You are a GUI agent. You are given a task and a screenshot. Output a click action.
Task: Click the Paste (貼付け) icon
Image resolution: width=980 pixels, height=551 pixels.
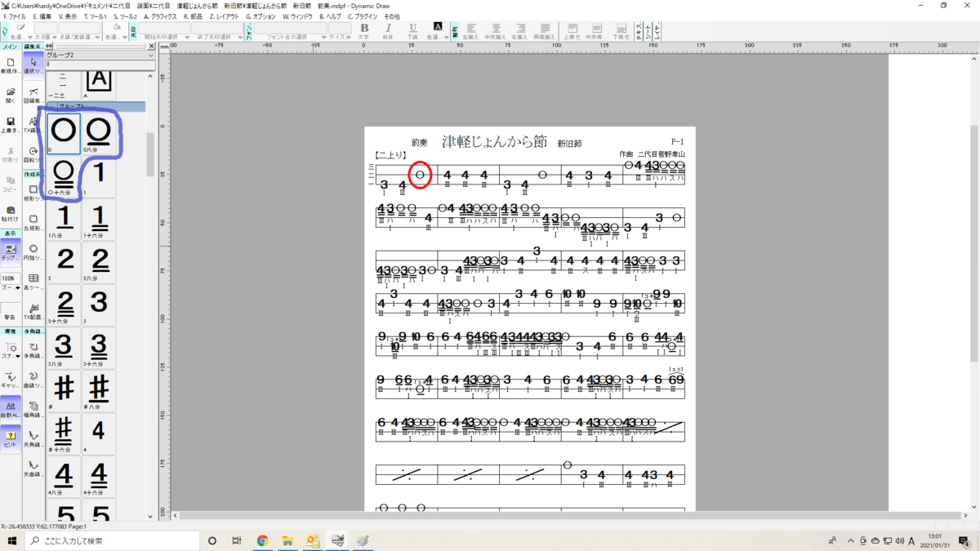click(x=10, y=213)
